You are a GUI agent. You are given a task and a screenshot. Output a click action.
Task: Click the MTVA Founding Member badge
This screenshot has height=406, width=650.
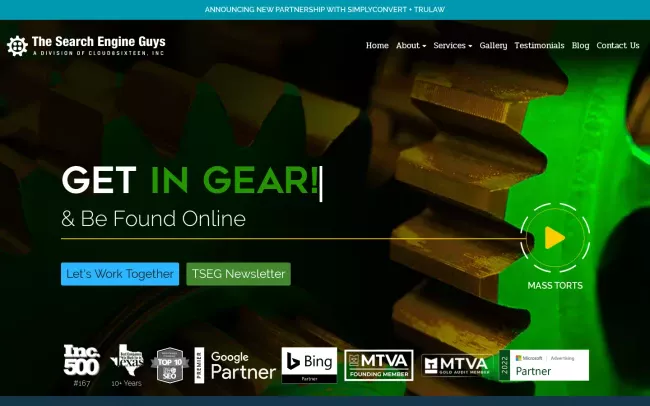pyautogui.click(x=379, y=365)
